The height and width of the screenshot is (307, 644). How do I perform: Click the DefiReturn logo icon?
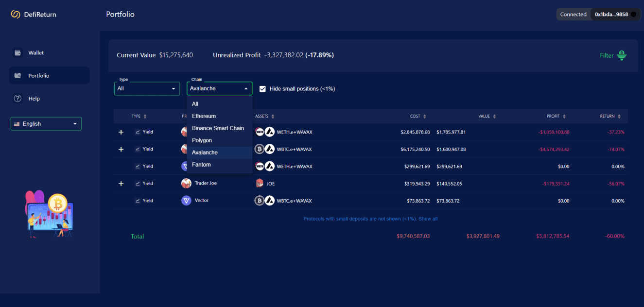[16, 15]
